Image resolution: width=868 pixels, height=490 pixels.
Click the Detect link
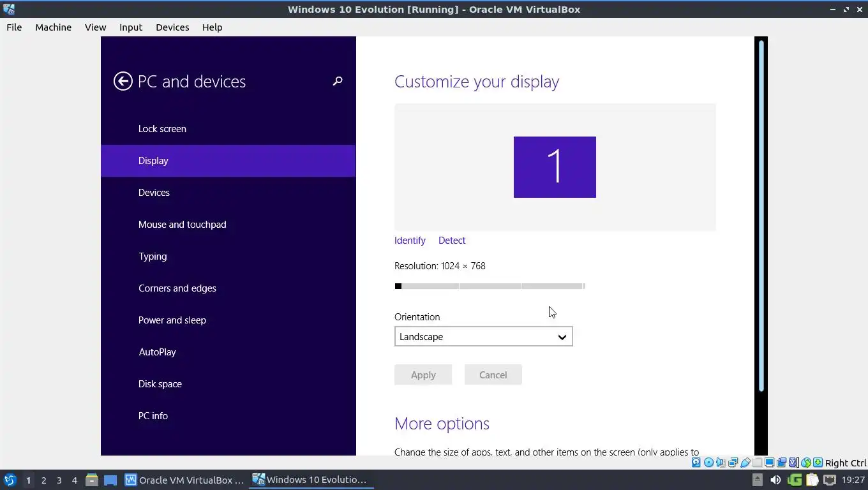tap(452, 240)
